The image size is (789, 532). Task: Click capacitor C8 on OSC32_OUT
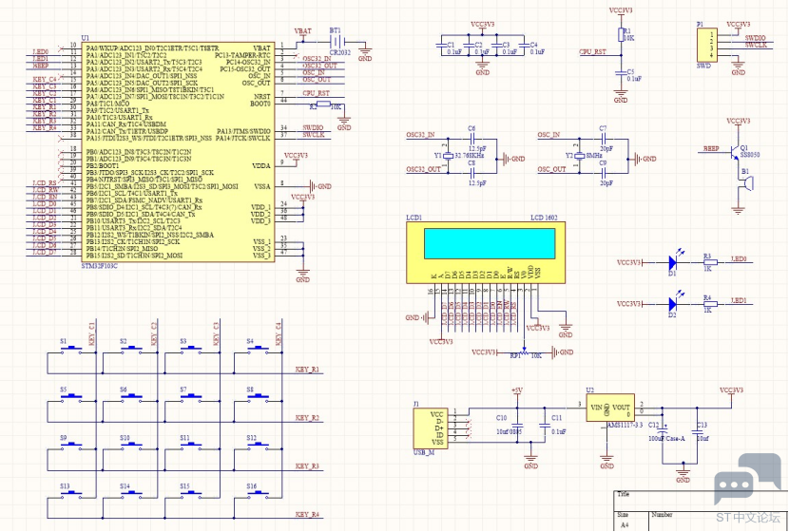[x=471, y=173]
